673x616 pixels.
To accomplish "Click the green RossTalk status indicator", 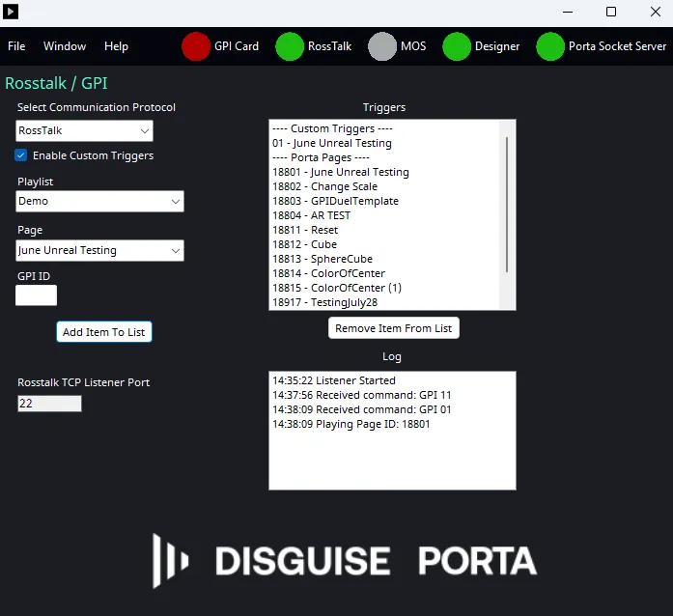I will click(x=290, y=46).
